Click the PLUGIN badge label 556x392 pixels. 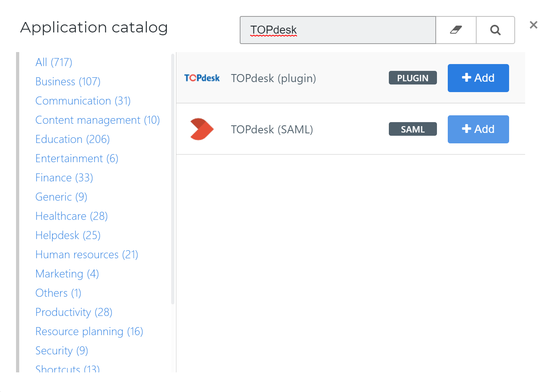pos(412,78)
